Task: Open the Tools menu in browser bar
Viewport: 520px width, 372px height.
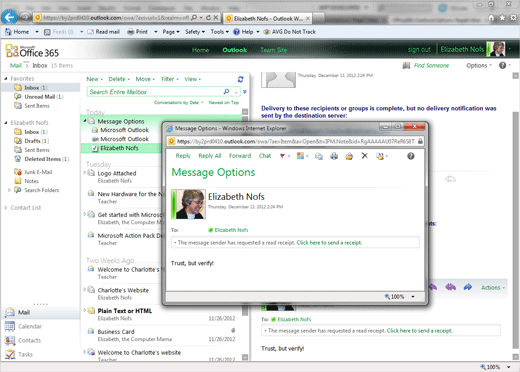Action: [x=219, y=32]
